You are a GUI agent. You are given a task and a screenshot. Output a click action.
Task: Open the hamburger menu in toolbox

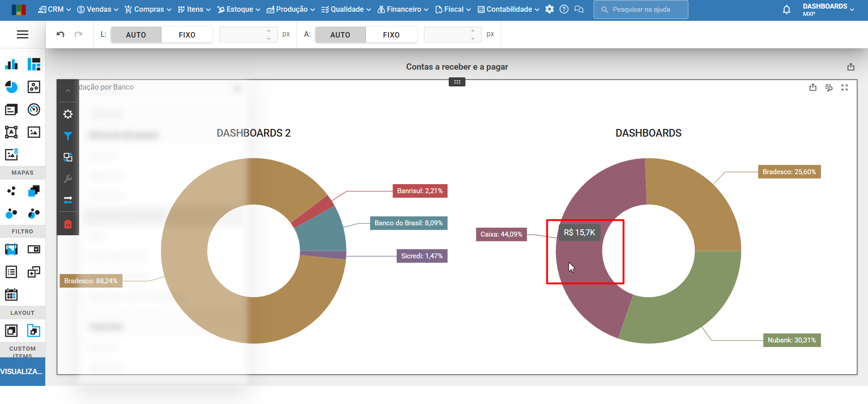(x=23, y=34)
